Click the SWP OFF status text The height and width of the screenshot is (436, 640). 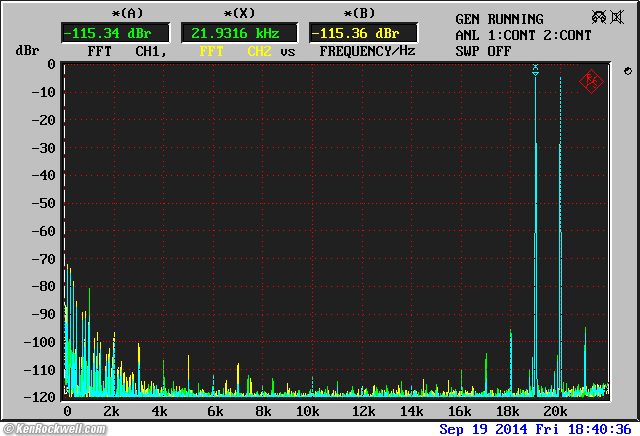tap(482, 50)
